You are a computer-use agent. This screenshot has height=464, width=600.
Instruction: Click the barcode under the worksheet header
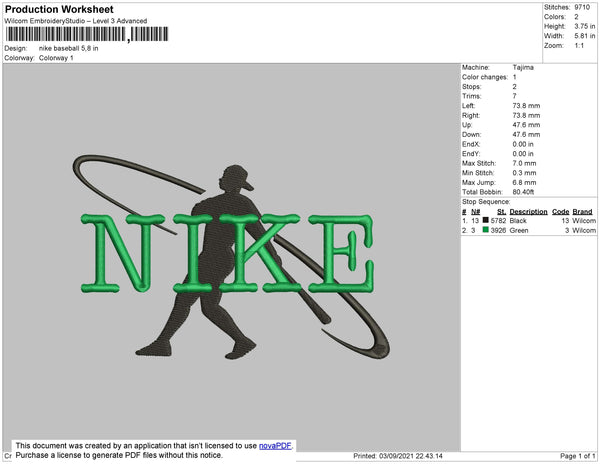[87, 34]
